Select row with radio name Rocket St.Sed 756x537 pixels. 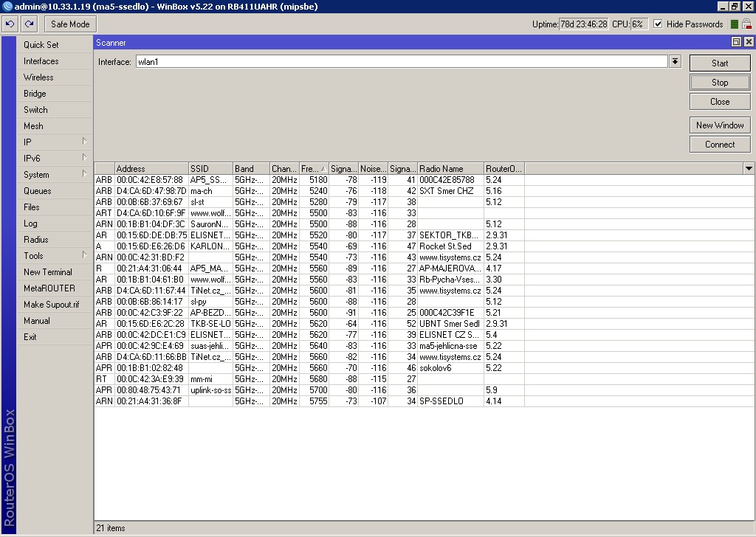pos(425,246)
